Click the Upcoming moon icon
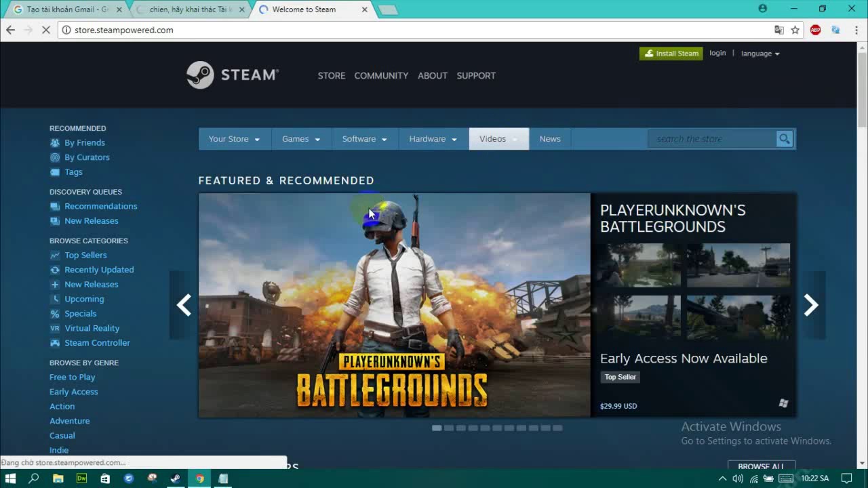868x488 pixels. tap(55, 299)
